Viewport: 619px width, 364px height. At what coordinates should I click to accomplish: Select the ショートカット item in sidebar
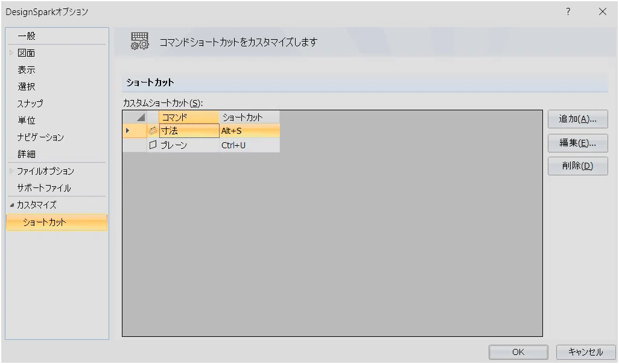(57, 222)
